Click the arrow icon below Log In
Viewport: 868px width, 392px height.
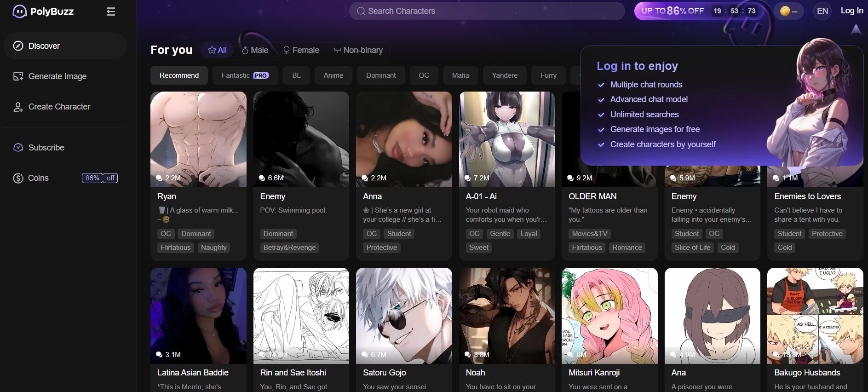click(x=856, y=30)
